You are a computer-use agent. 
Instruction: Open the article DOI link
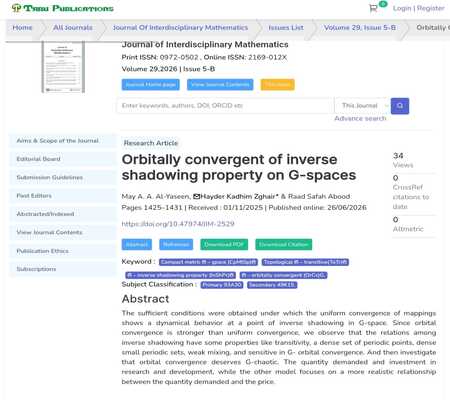pyautogui.click(x=178, y=224)
